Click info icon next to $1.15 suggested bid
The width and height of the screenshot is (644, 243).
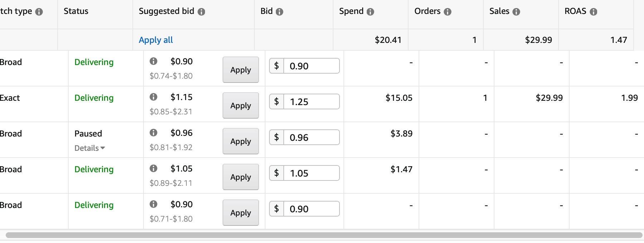[153, 97]
